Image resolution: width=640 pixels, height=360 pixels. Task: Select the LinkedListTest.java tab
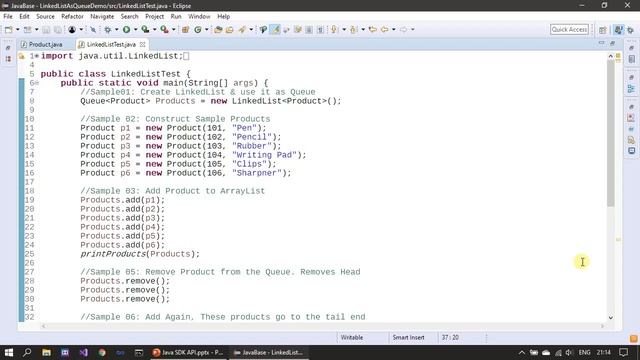pyautogui.click(x=111, y=44)
